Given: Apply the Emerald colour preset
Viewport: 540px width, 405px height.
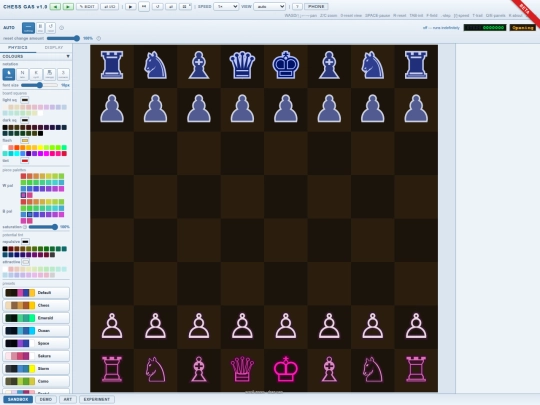Looking at the screenshot, I should [x=36, y=318].
